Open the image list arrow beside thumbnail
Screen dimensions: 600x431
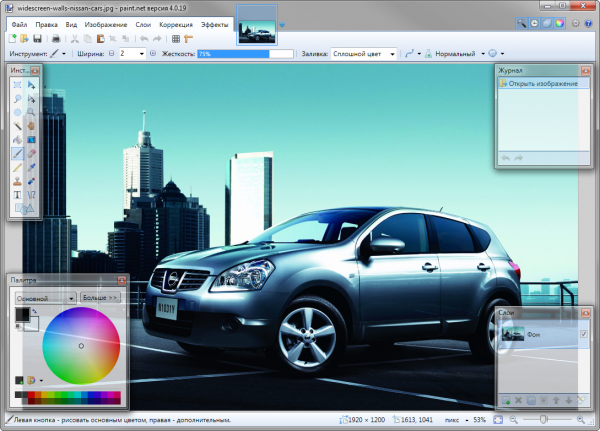point(282,25)
